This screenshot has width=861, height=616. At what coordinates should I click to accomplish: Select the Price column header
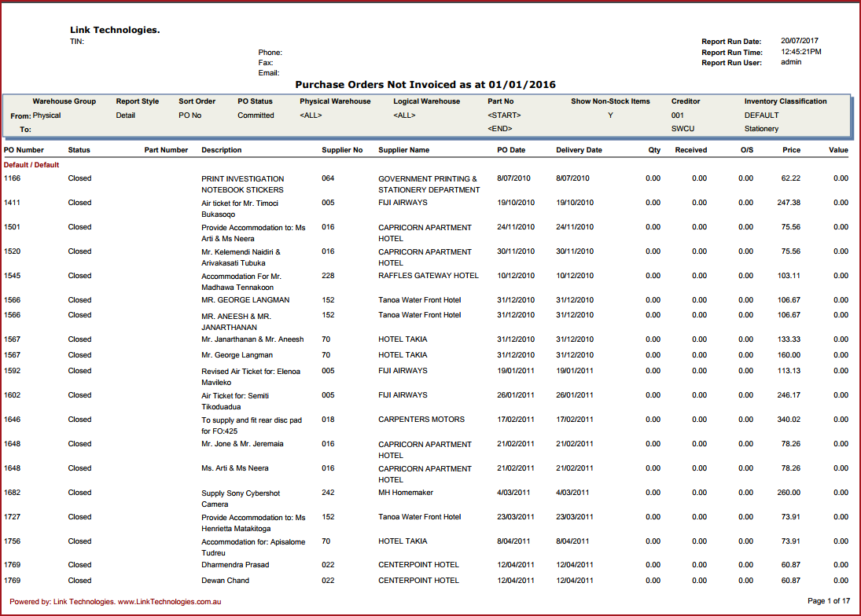point(791,150)
